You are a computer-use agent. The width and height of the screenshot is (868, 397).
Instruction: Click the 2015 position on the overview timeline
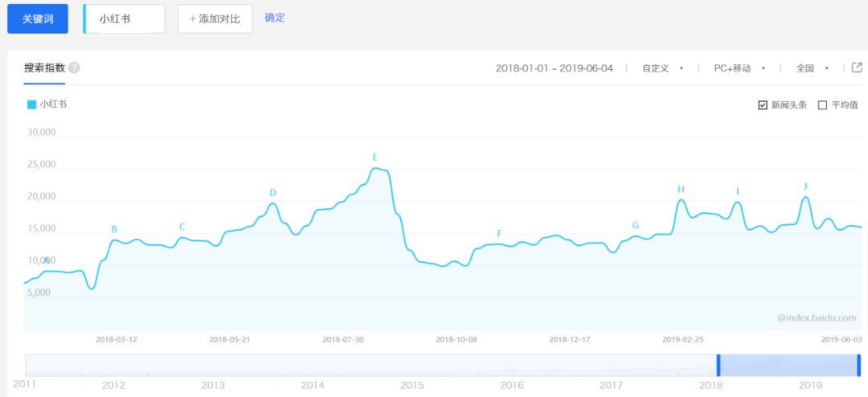coord(412,385)
